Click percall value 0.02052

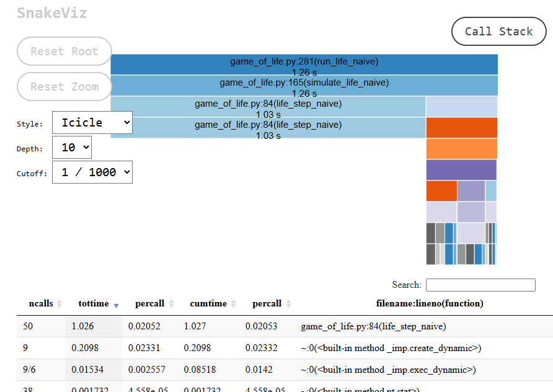coord(144,326)
